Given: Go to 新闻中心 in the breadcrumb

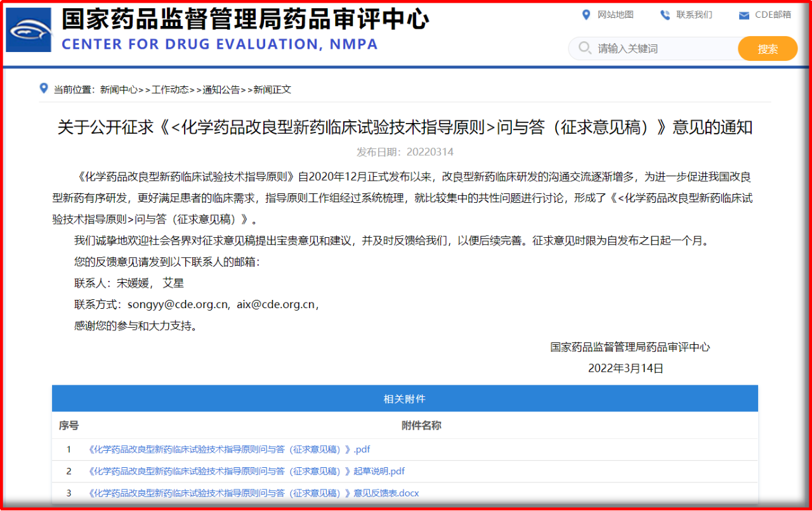Looking at the screenshot, I should point(119,89).
